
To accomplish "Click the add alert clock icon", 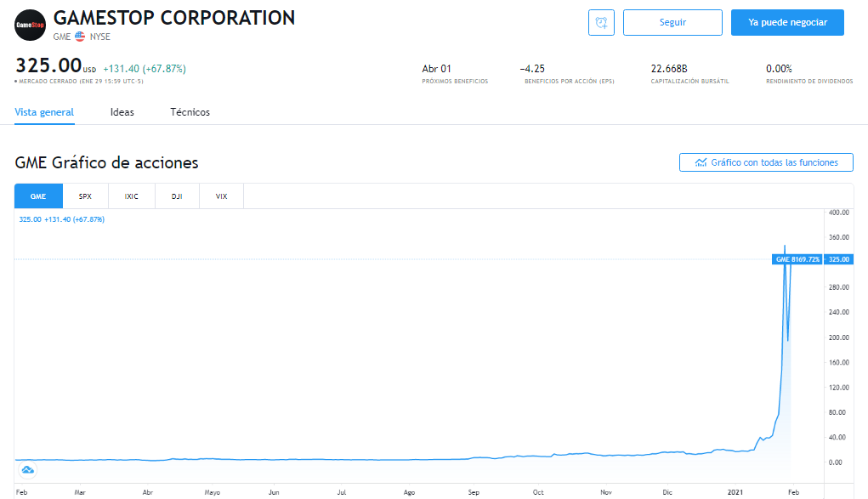I will click(x=601, y=23).
